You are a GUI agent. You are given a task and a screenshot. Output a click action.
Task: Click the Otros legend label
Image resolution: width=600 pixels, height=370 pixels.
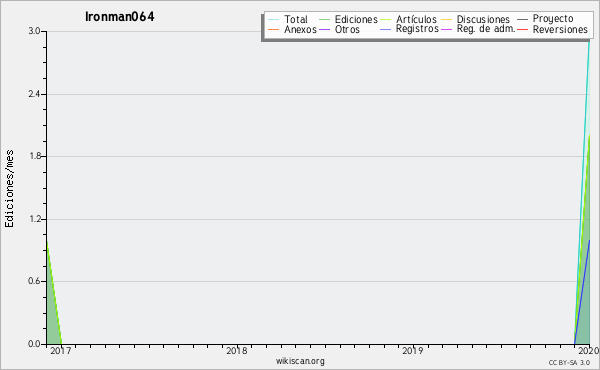tap(347, 29)
